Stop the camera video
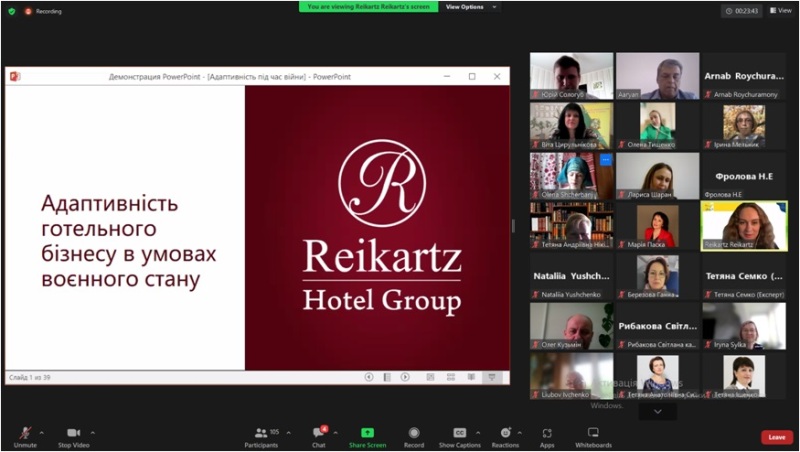 coord(73,434)
